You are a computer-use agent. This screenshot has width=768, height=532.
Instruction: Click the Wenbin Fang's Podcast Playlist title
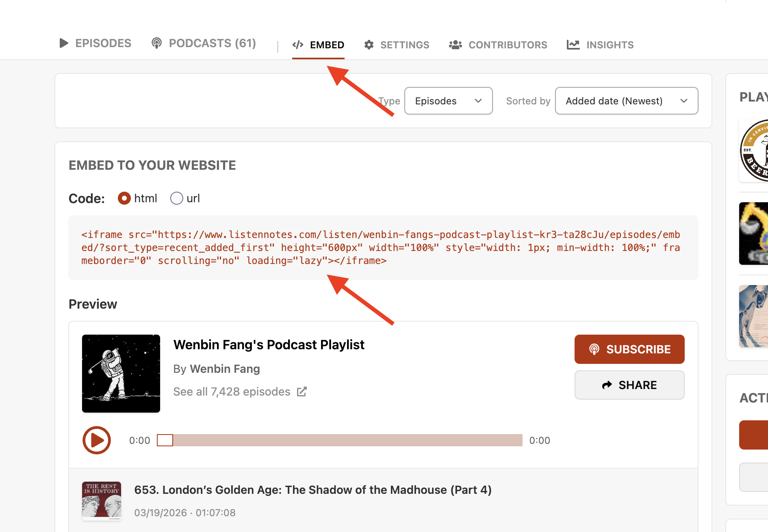[269, 344]
